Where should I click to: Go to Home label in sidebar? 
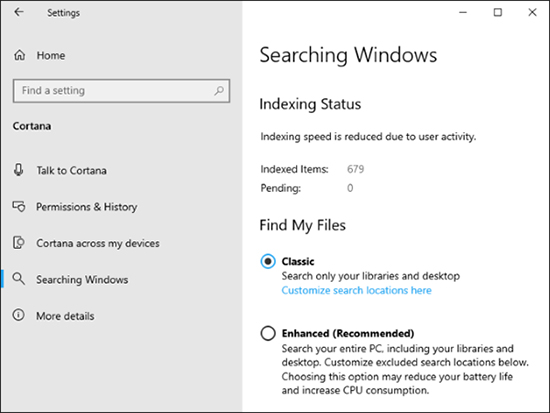pyautogui.click(x=51, y=55)
